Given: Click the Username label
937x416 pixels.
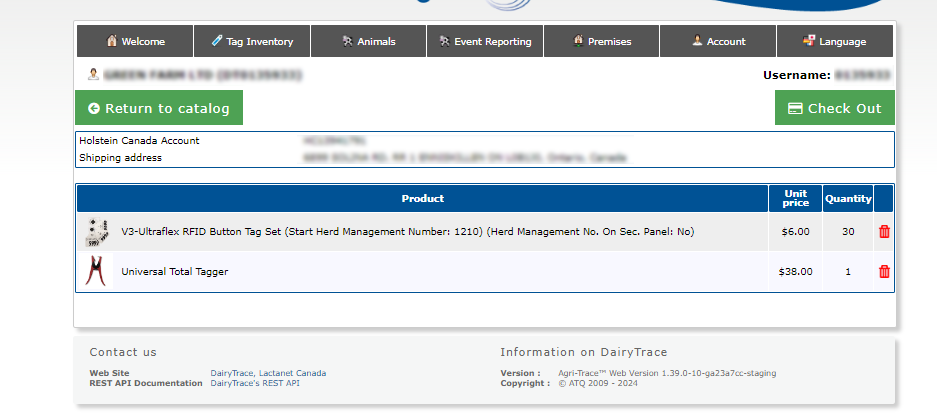Looking at the screenshot, I should click(797, 75).
